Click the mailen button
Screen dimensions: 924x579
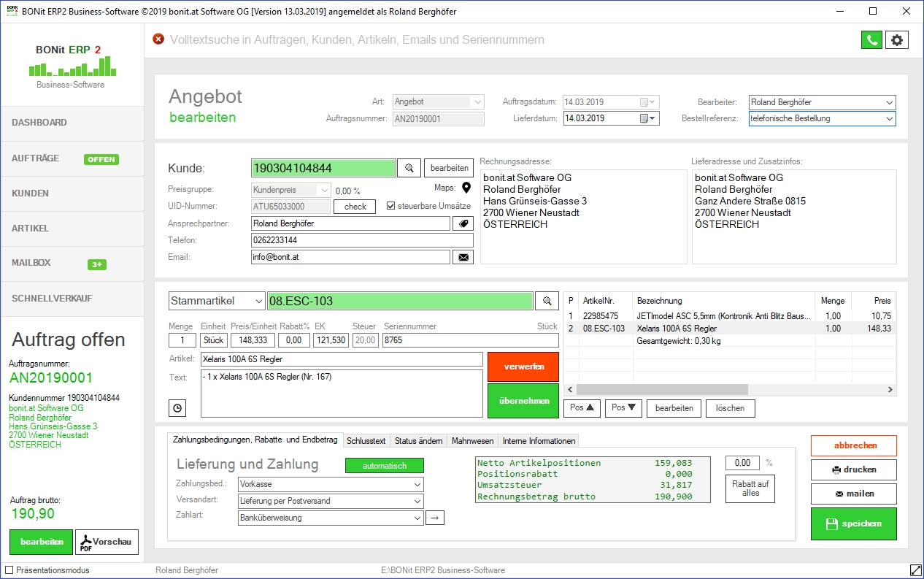[x=853, y=494]
